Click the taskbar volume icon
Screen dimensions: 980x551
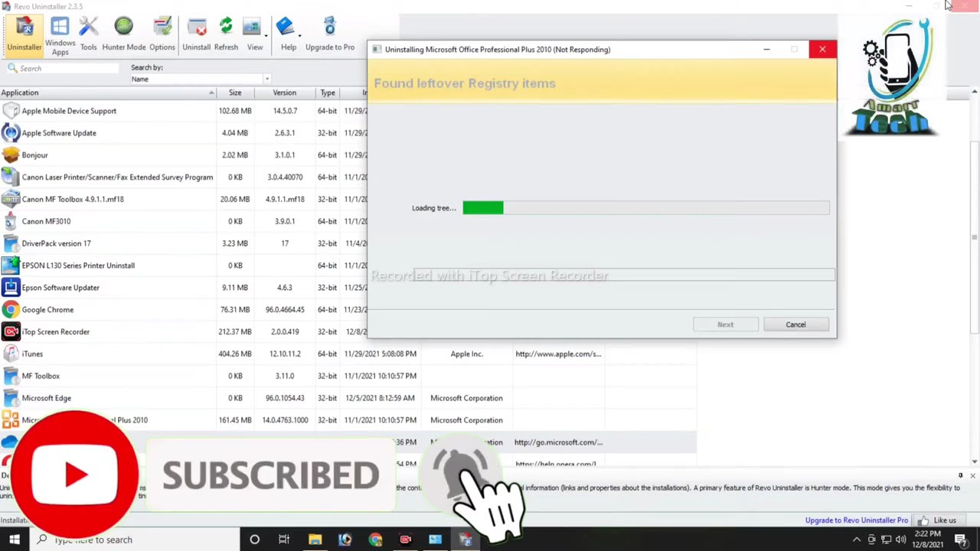[x=900, y=540]
